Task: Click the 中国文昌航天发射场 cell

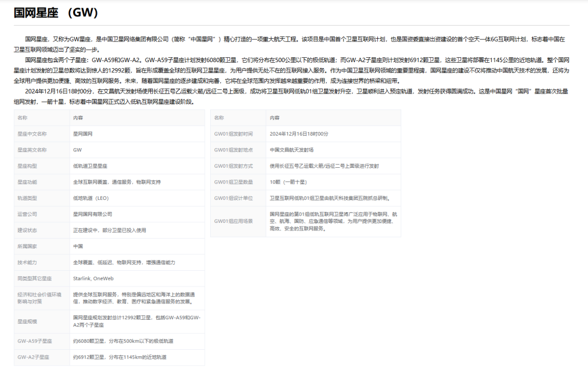Action: (x=291, y=150)
